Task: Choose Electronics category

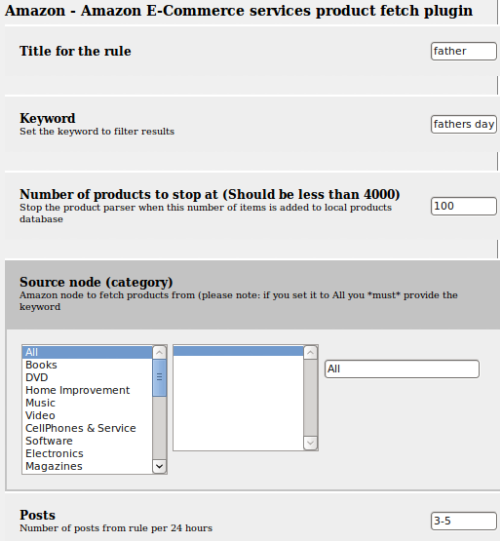Action: 87,453
